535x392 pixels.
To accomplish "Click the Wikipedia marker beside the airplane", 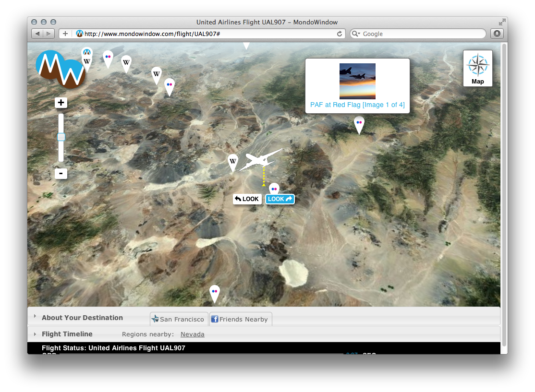I will click(233, 162).
